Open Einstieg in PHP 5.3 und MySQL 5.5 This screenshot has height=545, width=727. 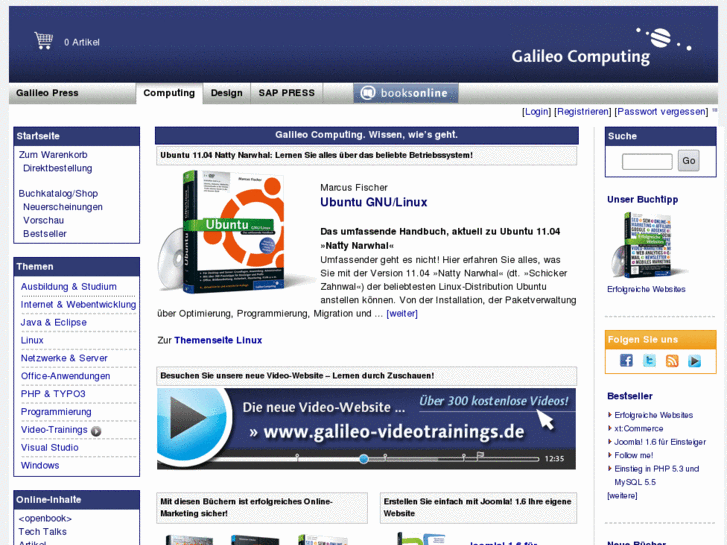657,475
